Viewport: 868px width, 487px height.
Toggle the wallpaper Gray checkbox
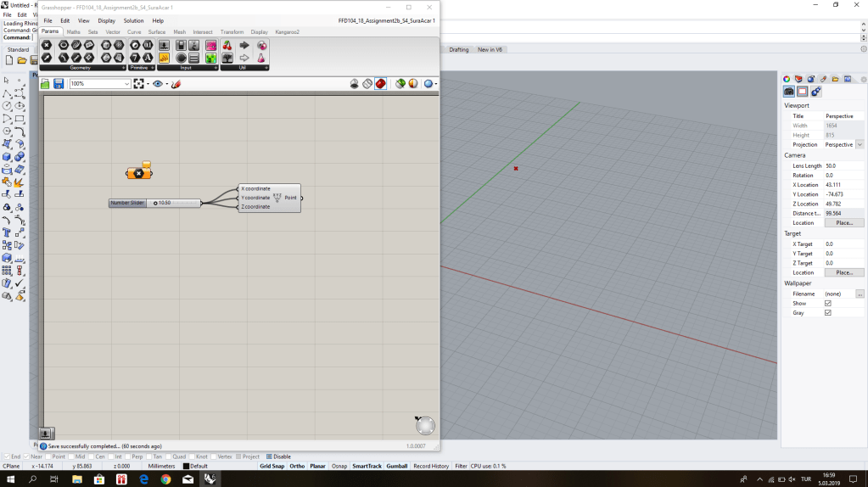tap(828, 313)
